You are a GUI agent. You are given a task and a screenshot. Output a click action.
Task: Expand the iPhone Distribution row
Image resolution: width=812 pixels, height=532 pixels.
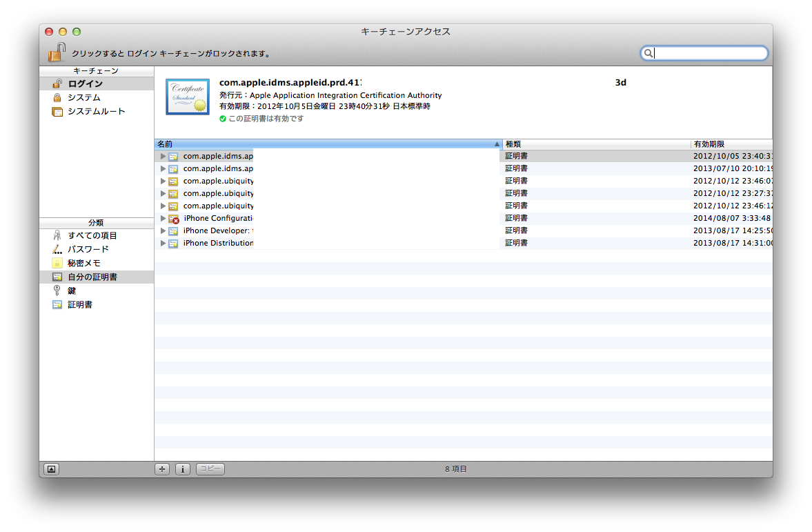click(x=163, y=243)
